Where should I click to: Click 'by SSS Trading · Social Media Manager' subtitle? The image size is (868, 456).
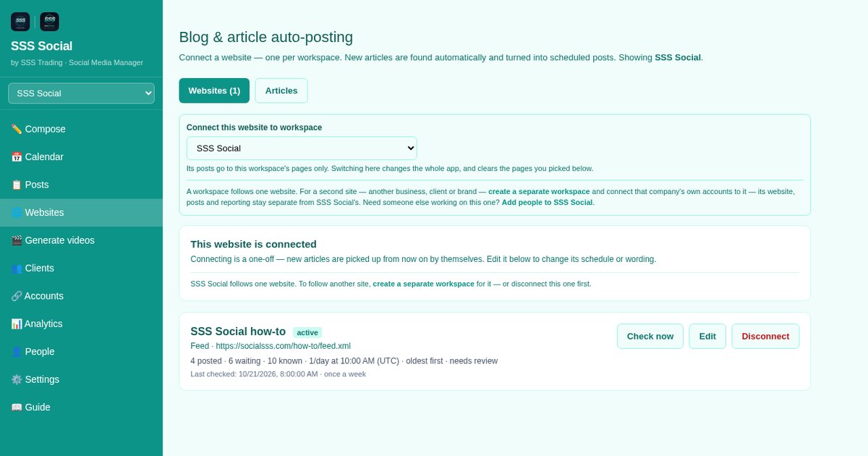(77, 63)
